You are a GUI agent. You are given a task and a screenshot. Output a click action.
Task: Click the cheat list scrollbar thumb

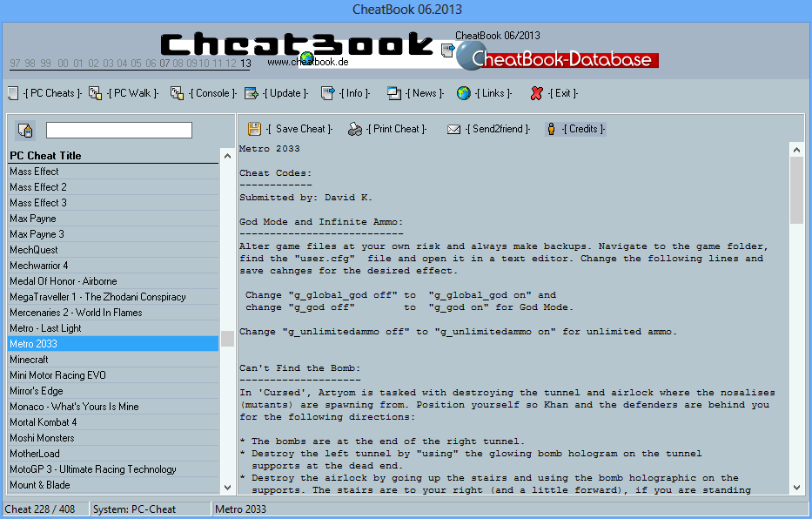click(x=227, y=339)
